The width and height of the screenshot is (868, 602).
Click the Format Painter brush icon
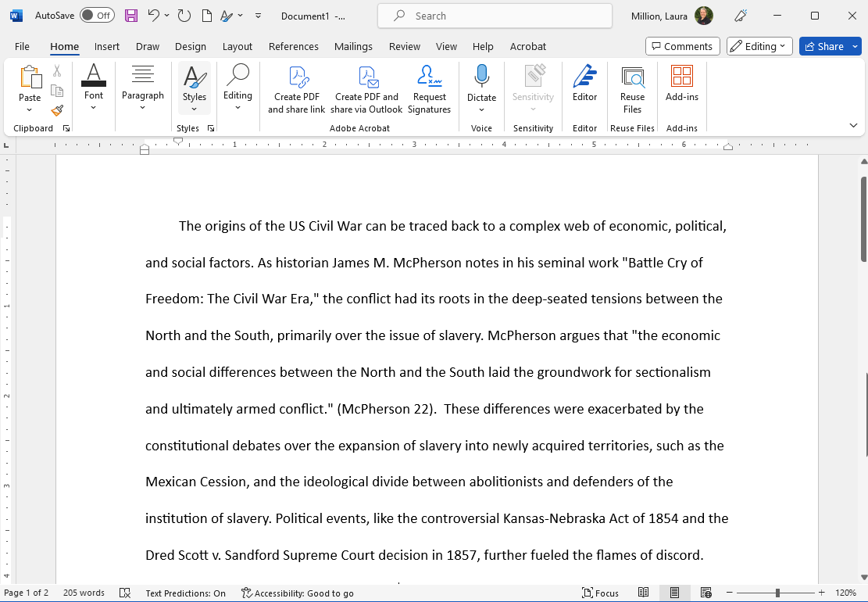pyautogui.click(x=57, y=111)
